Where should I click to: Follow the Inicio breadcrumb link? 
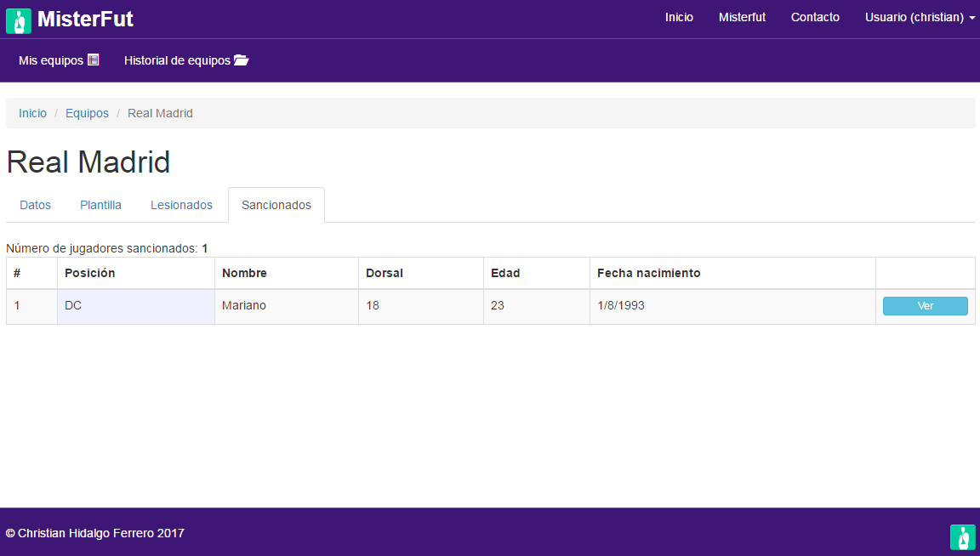coord(32,113)
